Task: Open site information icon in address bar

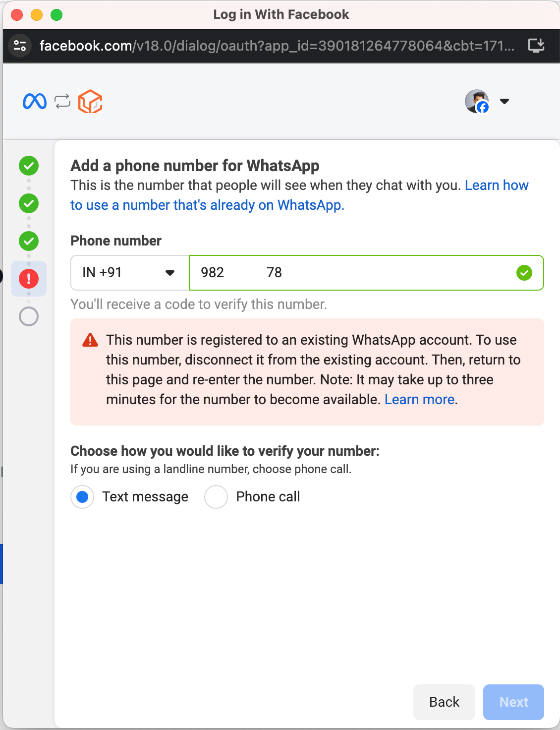Action: (x=20, y=46)
